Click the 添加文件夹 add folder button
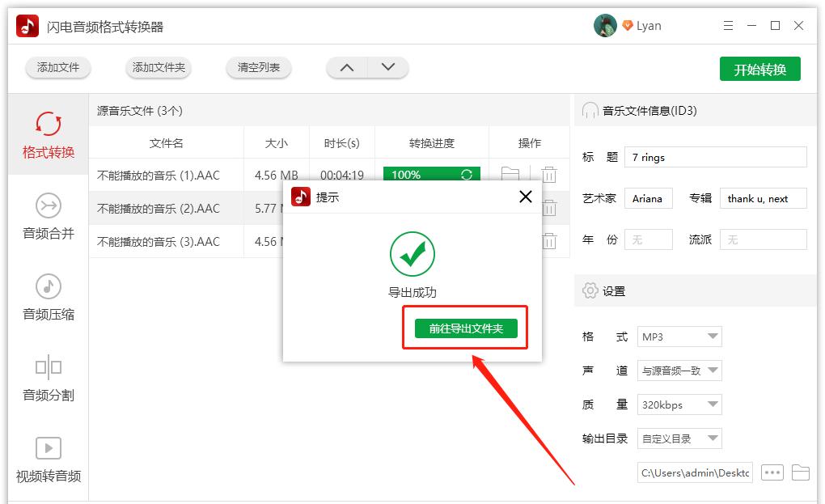The height and width of the screenshot is (504, 825). [159, 69]
